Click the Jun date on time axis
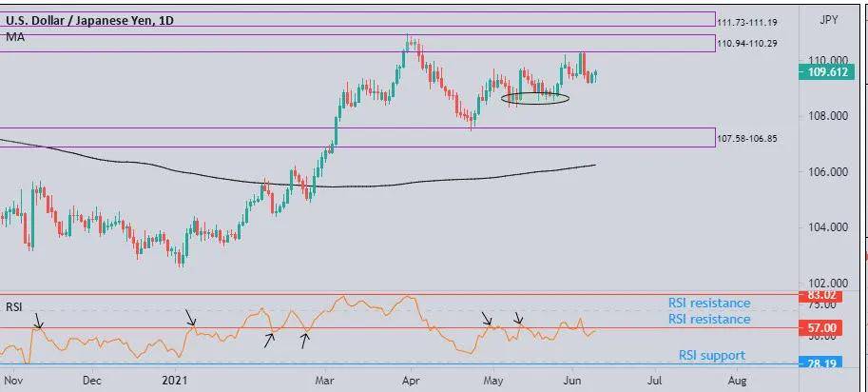This screenshot has height=392, width=868. click(x=572, y=381)
